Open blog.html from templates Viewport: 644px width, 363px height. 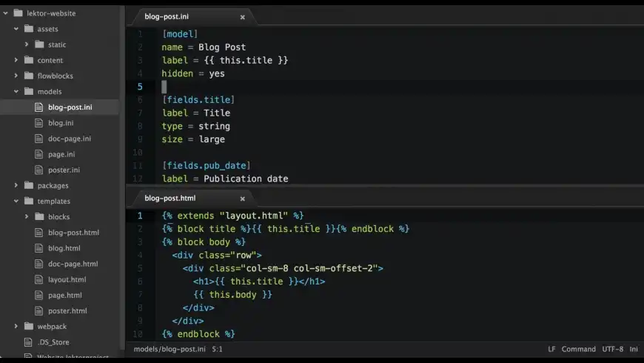click(x=64, y=248)
